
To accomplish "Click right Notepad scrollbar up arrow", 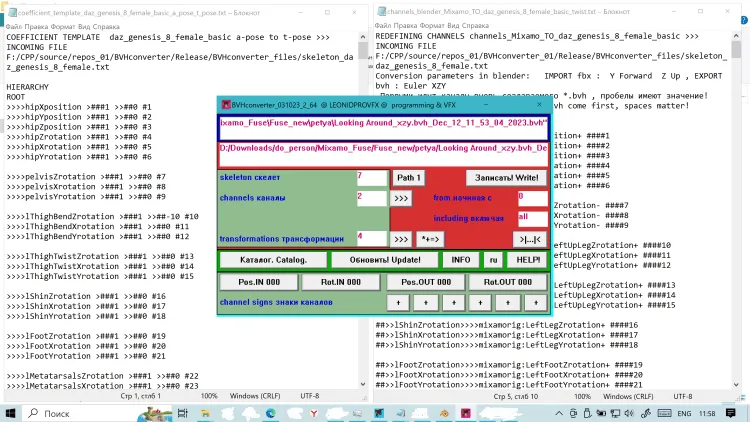I will click(x=736, y=36).
